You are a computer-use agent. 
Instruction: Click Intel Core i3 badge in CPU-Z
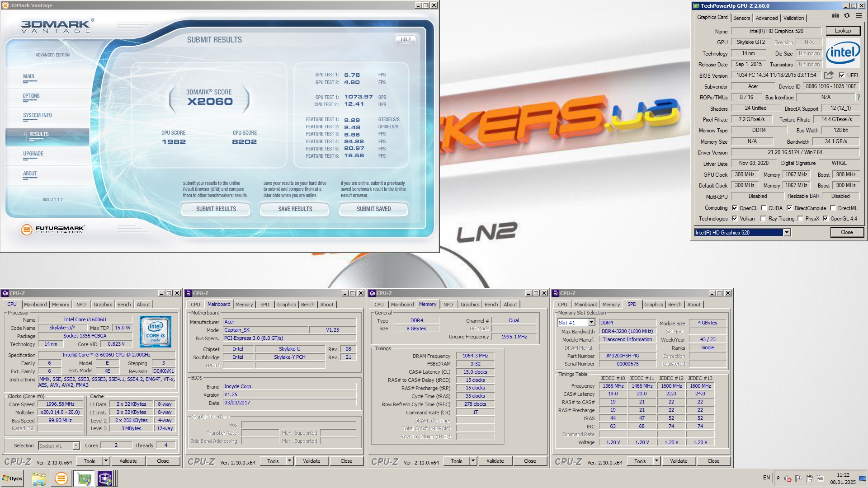coord(156,332)
